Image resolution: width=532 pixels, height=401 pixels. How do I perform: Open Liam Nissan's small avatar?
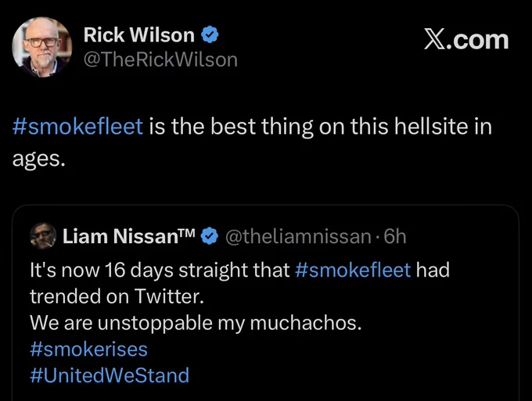(x=43, y=236)
